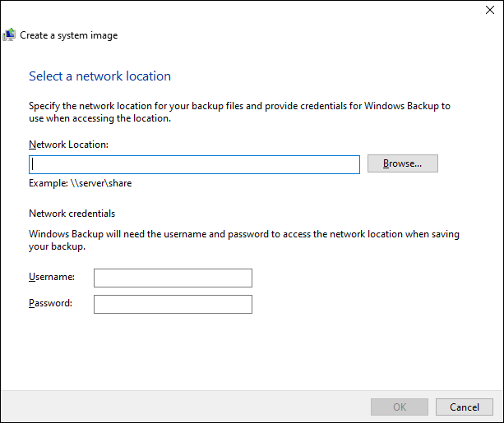Click the 'Network credentials' section heading
This screenshot has height=423, width=504.
(72, 214)
